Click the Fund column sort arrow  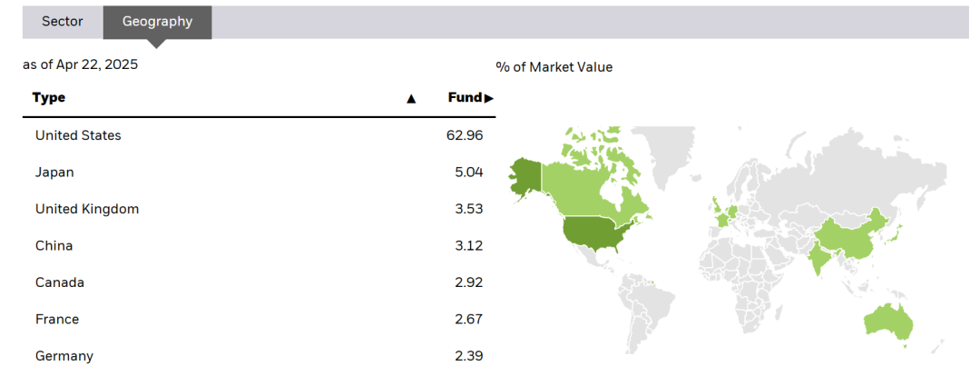(x=489, y=98)
